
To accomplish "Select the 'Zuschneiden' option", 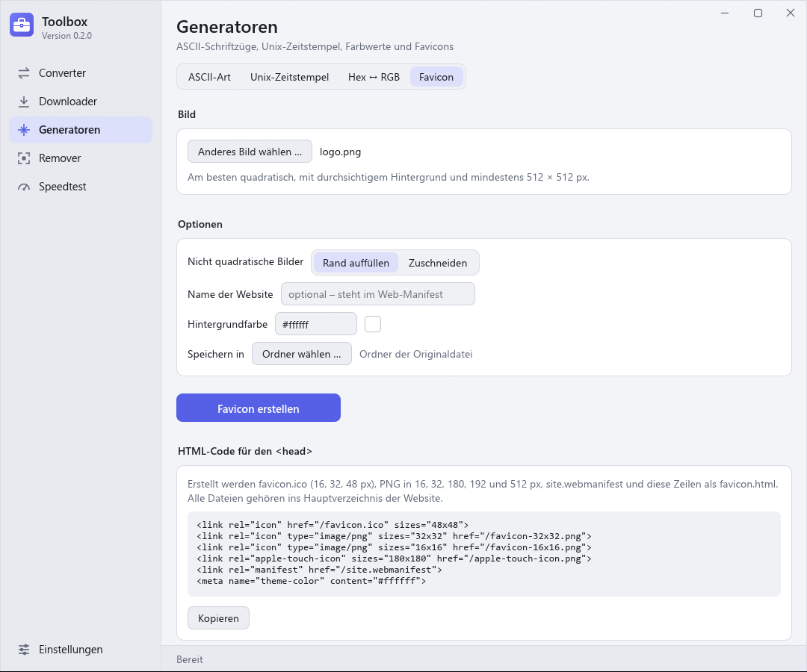I will pos(438,263).
